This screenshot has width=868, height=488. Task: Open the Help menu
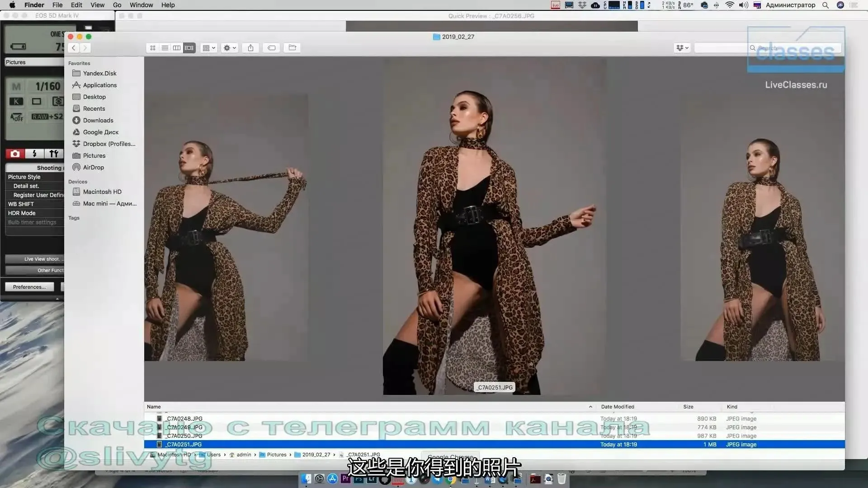(x=168, y=5)
